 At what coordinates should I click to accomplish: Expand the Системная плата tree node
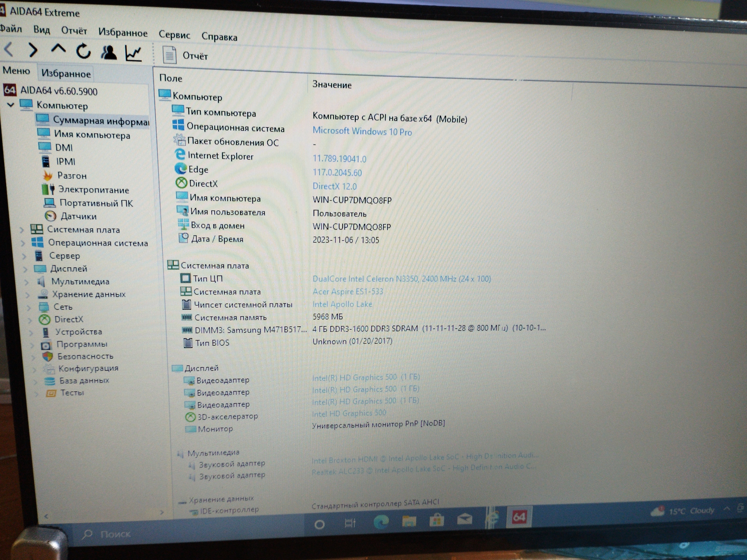[x=22, y=230]
